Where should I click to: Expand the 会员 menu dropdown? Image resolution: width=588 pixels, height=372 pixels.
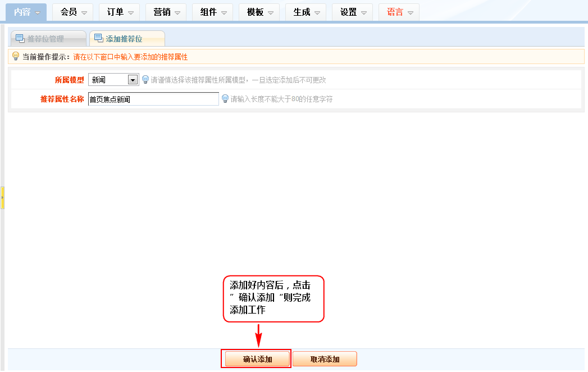pos(73,12)
